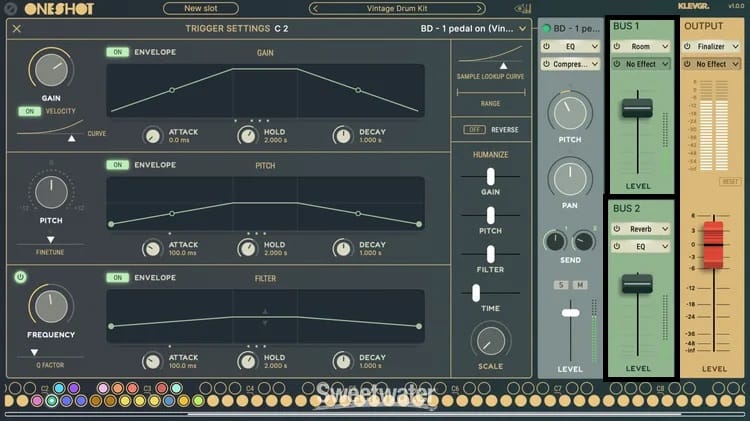This screenshot has height=421, width=750.
Task: Open the Vintage Drum Kit preset selector
Action: [x=397, y=8]
